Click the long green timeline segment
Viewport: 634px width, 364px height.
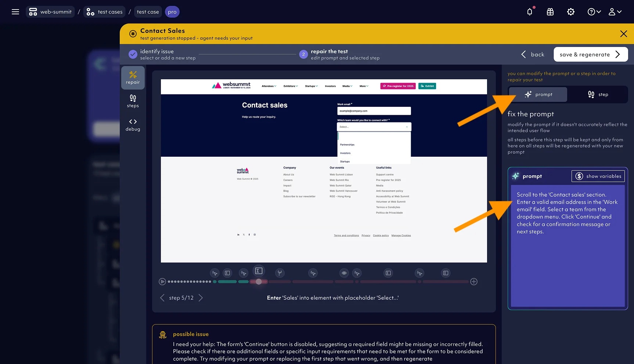(227, 282)
